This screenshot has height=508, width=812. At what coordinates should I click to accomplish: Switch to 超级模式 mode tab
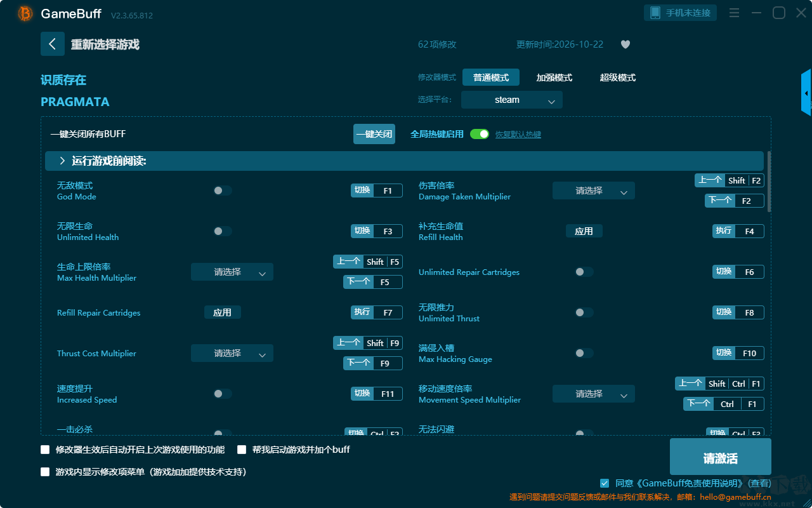point(618,77)
